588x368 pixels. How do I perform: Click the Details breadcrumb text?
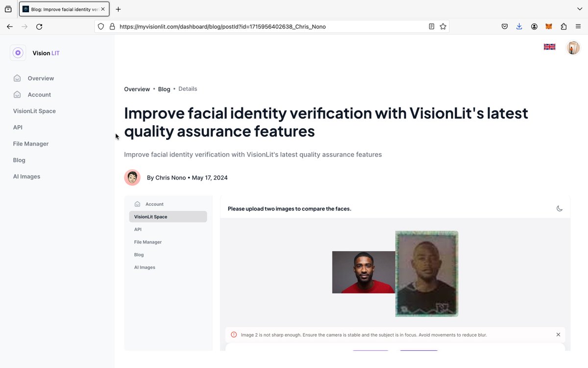[188, 89]
